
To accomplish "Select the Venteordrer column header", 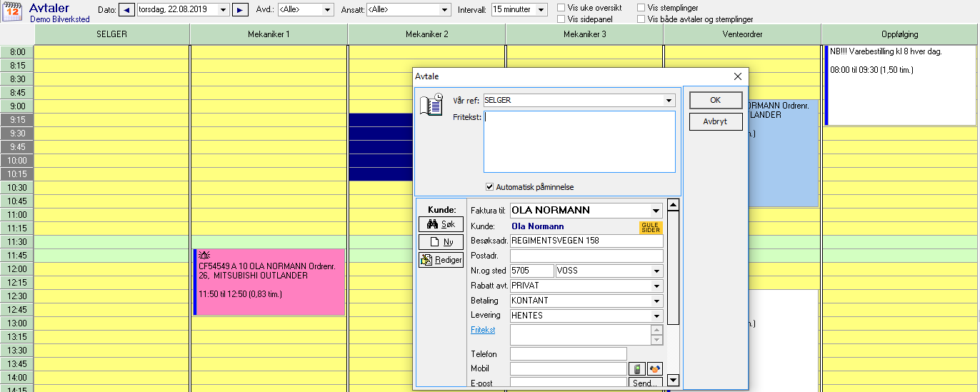I will pos(742,34).
